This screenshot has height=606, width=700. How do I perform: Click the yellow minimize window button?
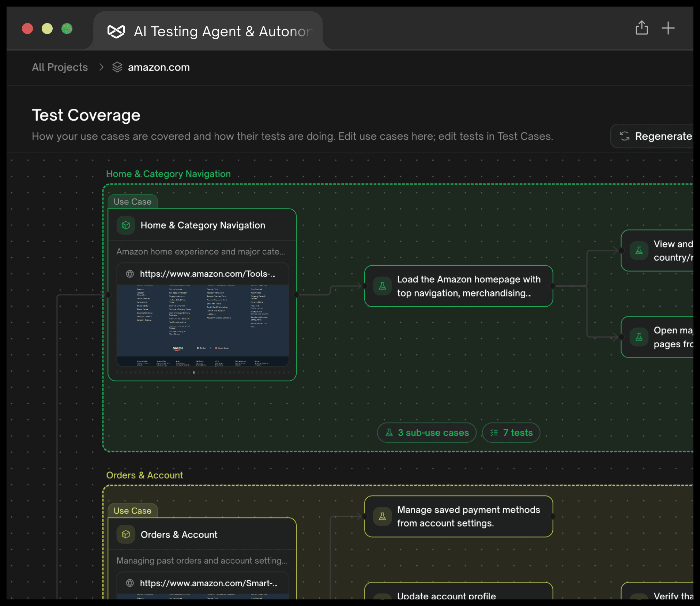point(47,29)
